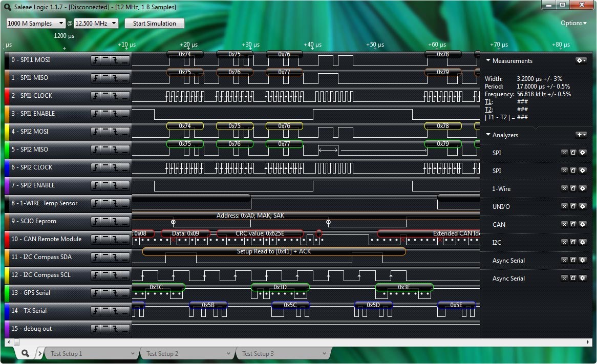Open the 12.500 MHz sample rate dropdown
The image size is (597, 364).
pyautogui.click(x=96, y=23)
